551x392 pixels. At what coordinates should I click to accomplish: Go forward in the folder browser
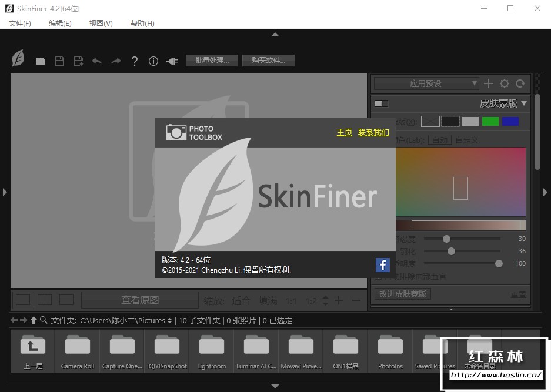click(24, 320)
